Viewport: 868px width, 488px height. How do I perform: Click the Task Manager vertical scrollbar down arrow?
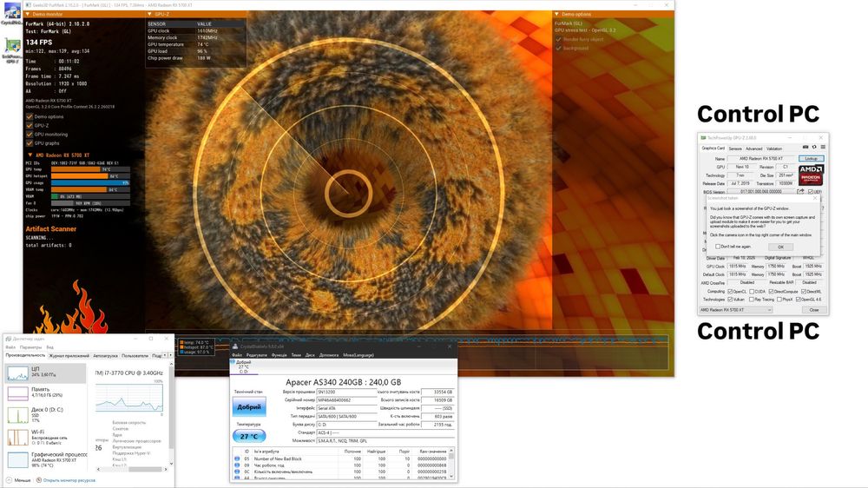point(171,464)
